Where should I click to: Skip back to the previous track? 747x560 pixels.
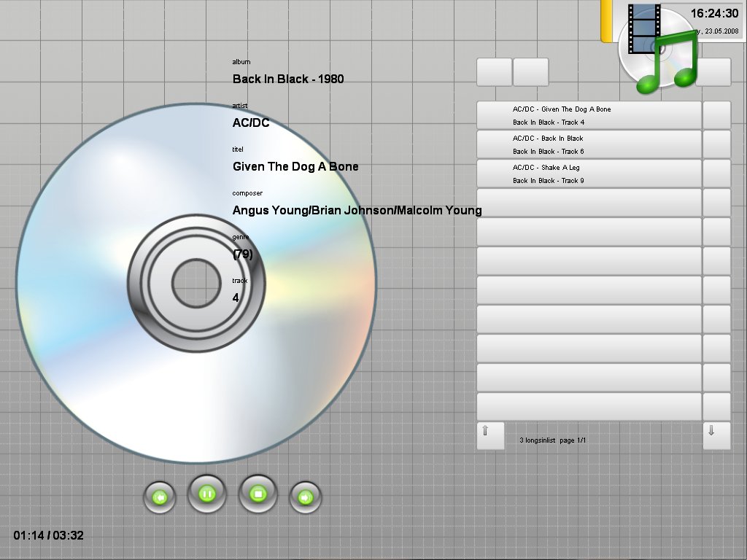(x=160, y=497)
